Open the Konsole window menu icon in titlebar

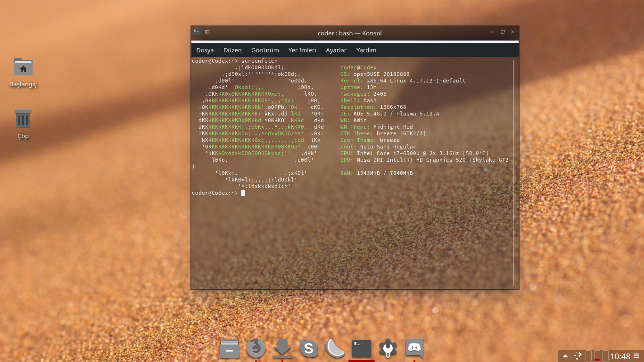coord(197,32)
